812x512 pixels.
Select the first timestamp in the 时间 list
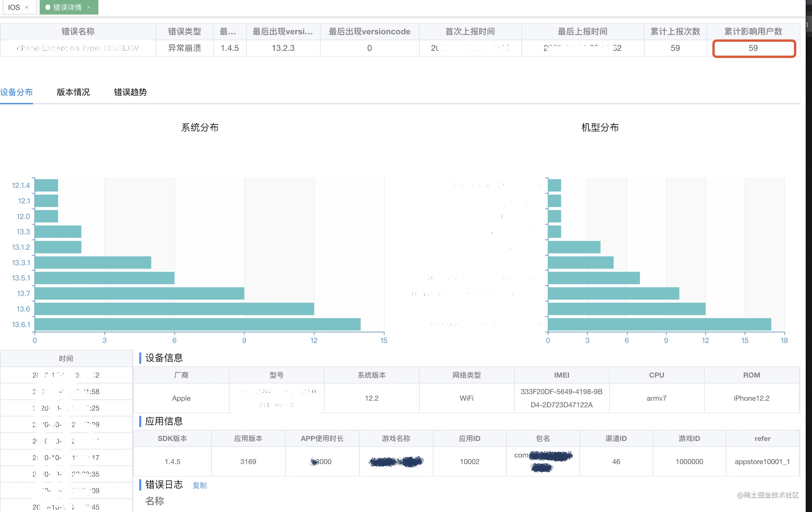66,375
